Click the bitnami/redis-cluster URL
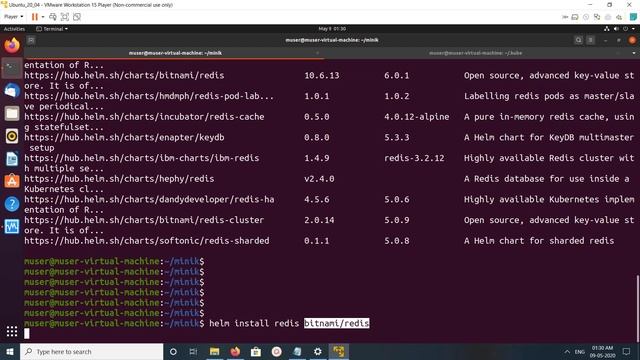Image resolution: width=640 pixels, height=360 pixels. pyautogui.click(x=144, y=220)
